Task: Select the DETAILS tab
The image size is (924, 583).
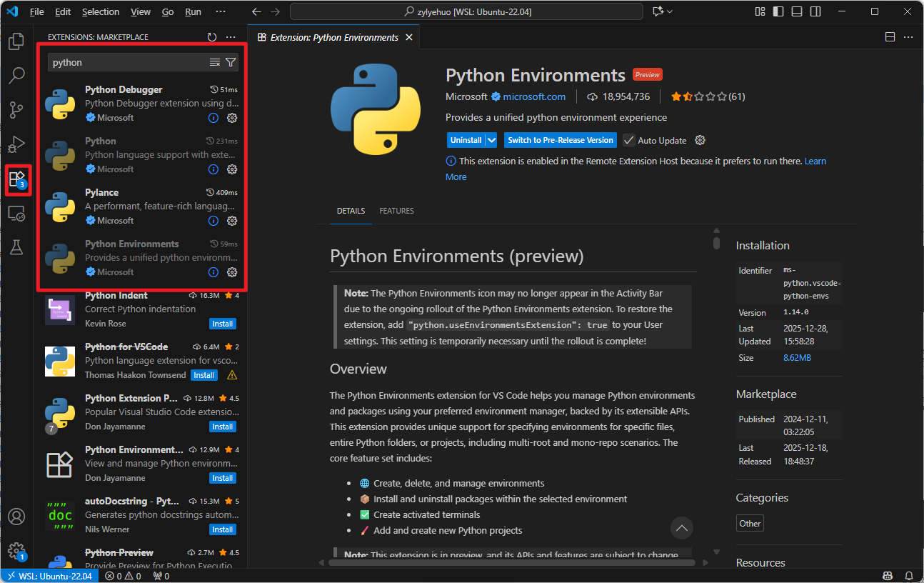Action: point(351,211)
